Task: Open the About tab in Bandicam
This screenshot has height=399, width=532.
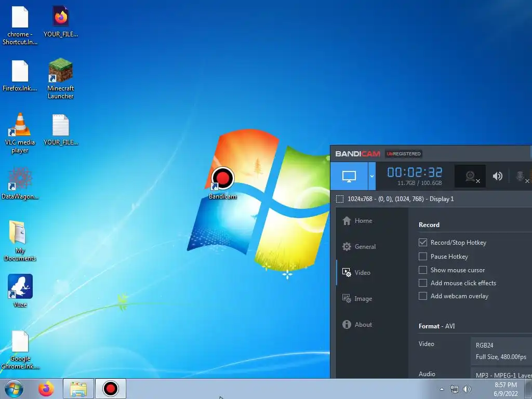Action: 357,325
